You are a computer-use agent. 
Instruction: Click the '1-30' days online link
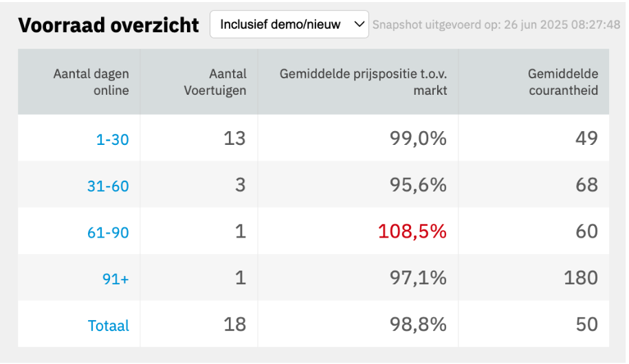[112, 139]
